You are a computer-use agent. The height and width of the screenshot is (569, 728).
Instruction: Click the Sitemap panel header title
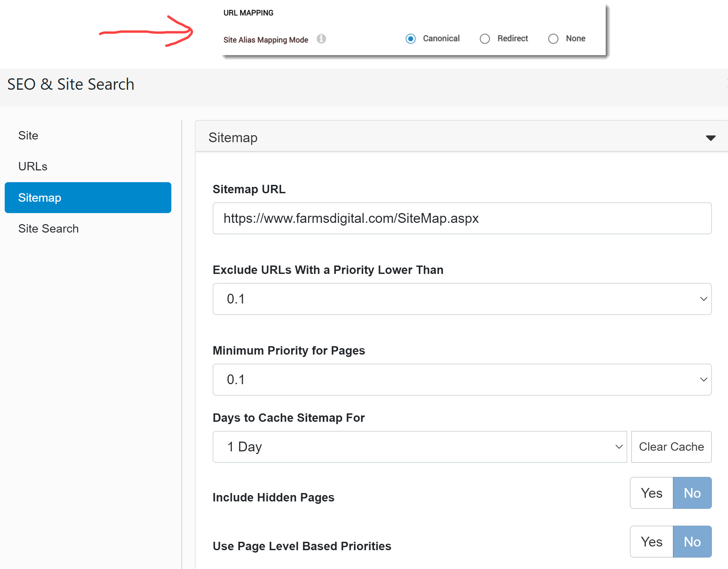233,137
